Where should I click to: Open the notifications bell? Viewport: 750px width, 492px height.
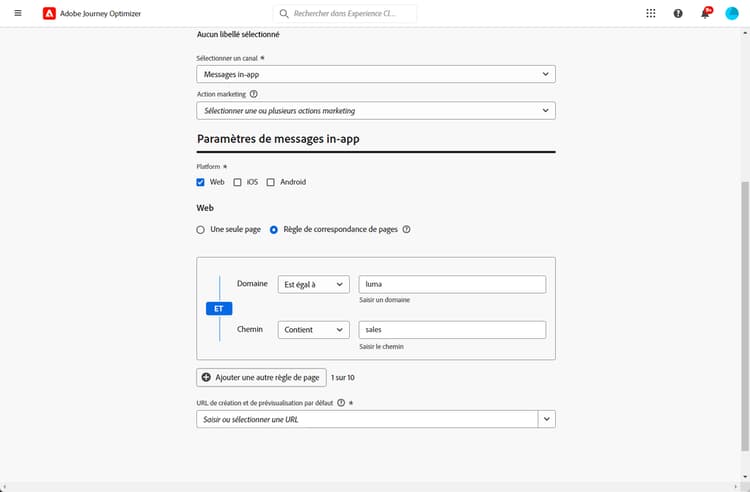[x=705, y=14]
